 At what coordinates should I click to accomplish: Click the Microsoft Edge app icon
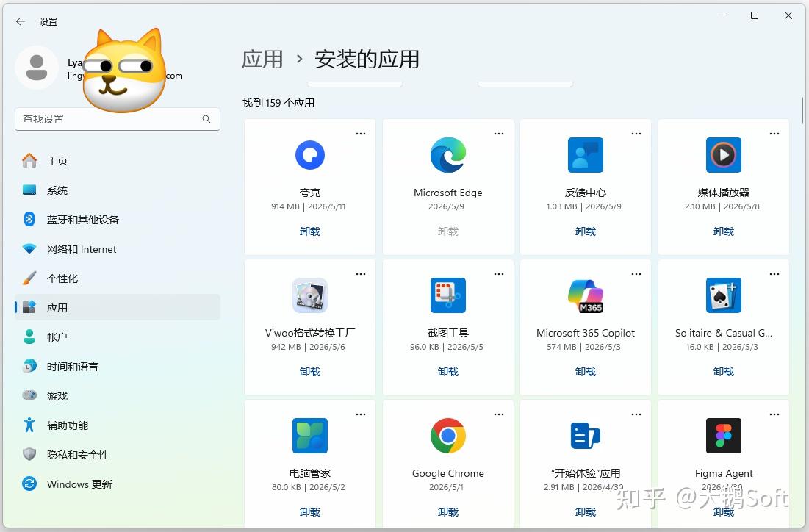point(447,155)
